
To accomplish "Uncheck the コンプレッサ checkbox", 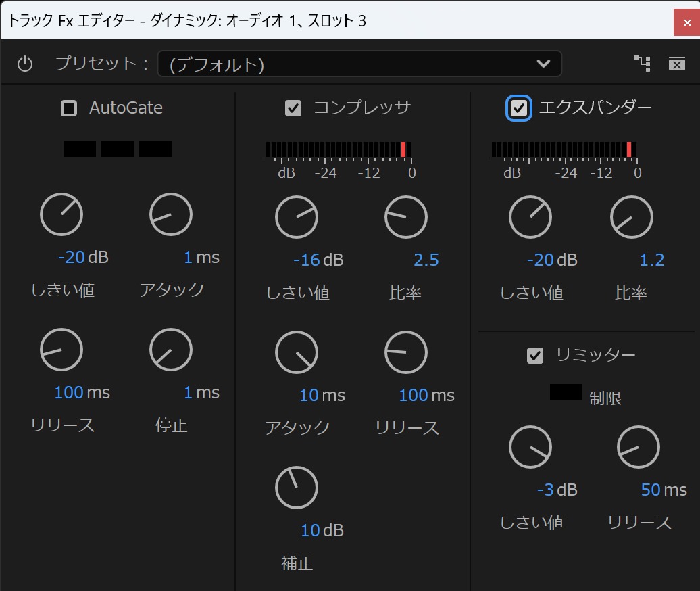I will tap(293, 108).
